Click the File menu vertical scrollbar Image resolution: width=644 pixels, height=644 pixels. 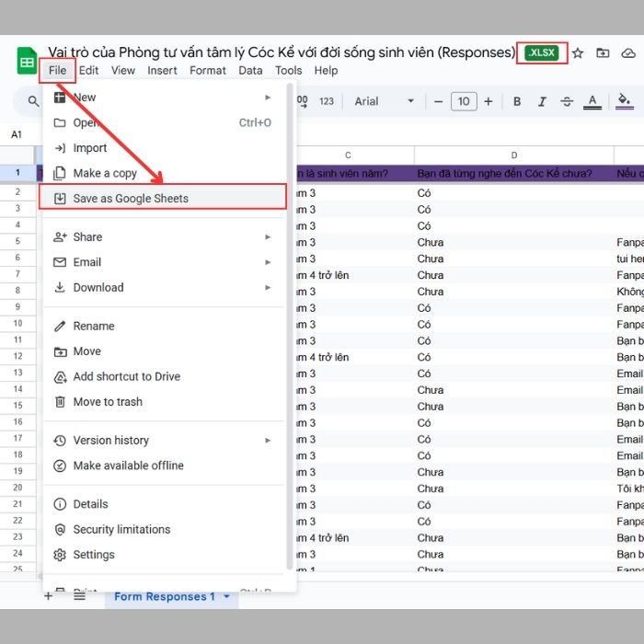tap(290, 327)
